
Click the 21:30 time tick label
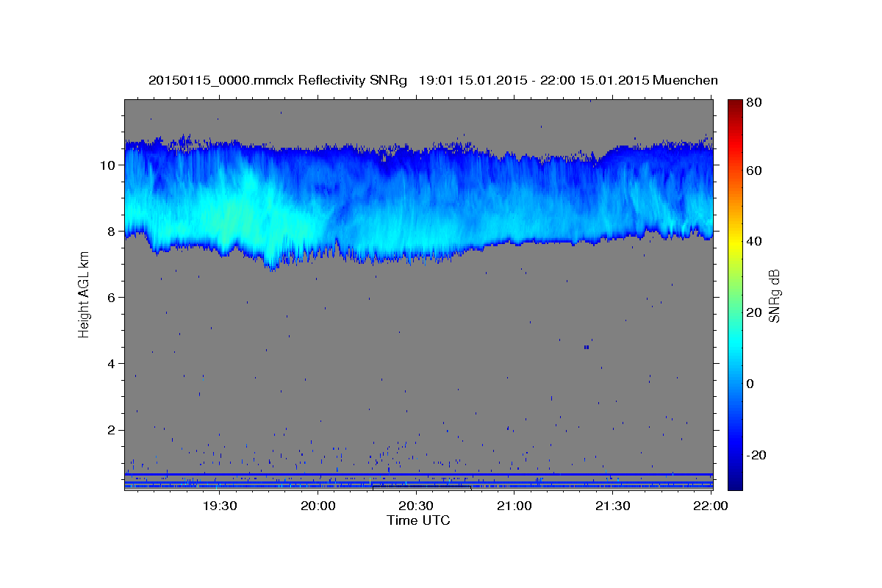click(x=612, y=506)
